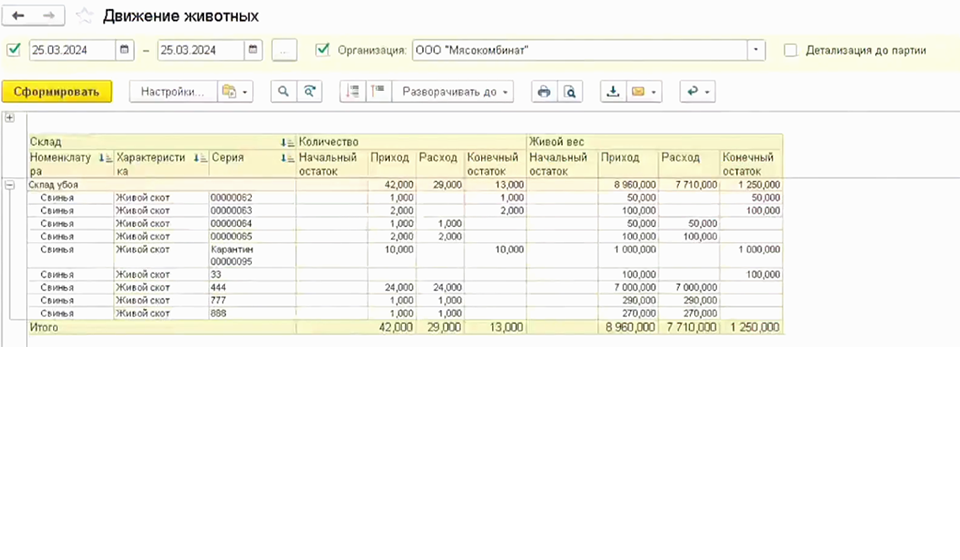
Task: Click live weight cell 7 000,000 in Приход
Action: pos(629,287)
